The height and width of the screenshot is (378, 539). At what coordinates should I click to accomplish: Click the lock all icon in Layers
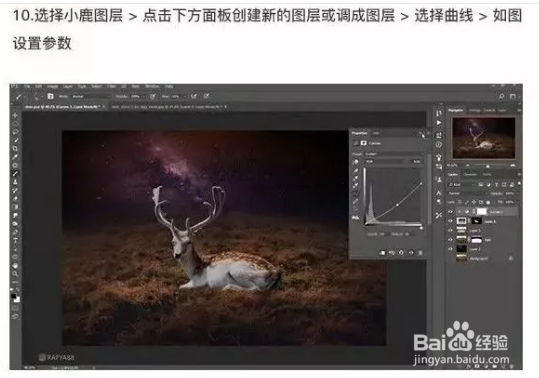[488, 202]
